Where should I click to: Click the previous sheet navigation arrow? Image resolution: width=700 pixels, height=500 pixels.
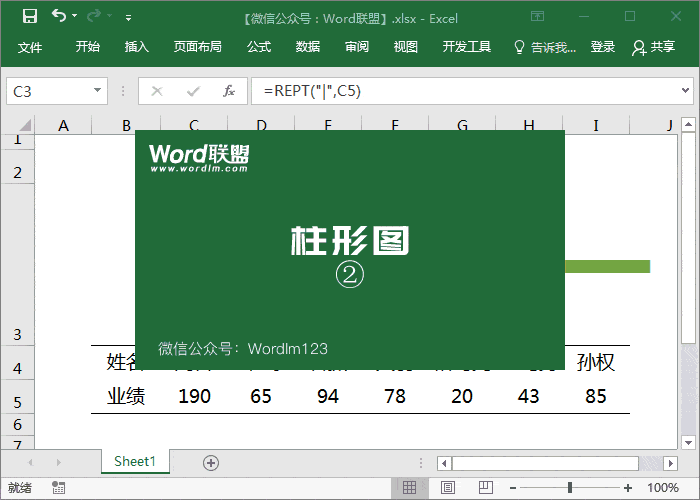coord(30,462)
